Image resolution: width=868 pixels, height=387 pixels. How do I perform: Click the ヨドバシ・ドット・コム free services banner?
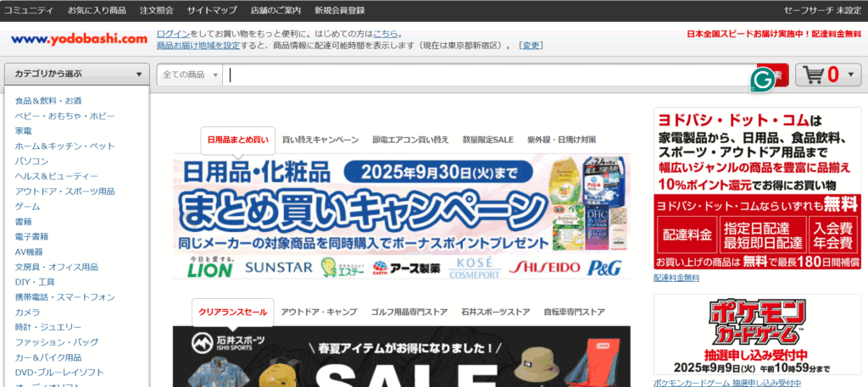(x=757, y=188)
